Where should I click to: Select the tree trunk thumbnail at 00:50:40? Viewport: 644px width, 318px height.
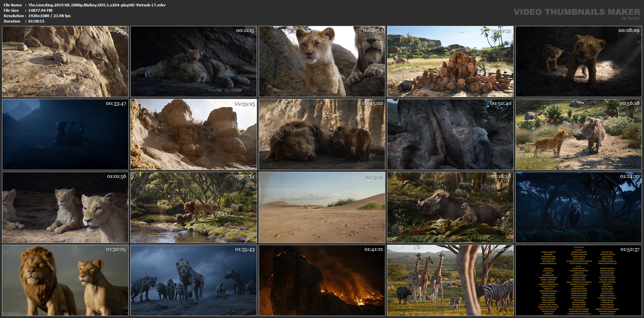tap(450, 134)
